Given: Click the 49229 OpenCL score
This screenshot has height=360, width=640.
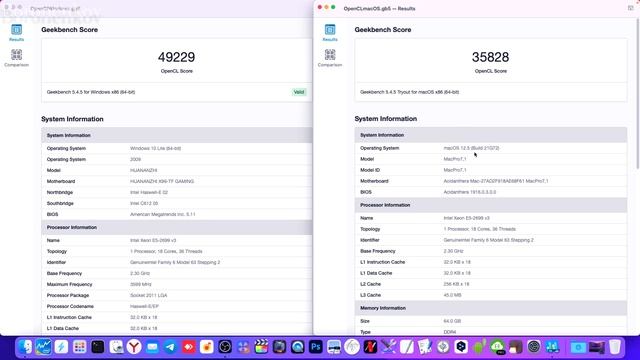Looking at the screenshot, I should 176,57.
